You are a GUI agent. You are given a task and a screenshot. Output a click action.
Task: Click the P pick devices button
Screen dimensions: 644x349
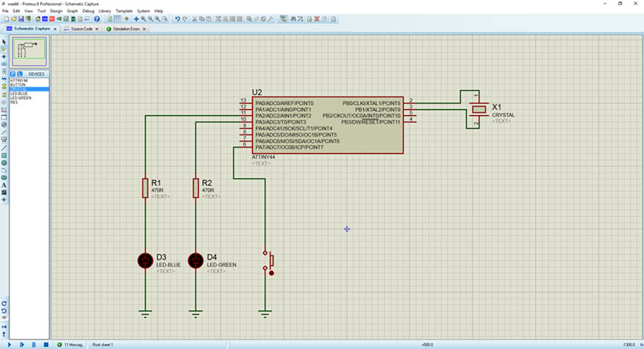[x=13, y=74]
